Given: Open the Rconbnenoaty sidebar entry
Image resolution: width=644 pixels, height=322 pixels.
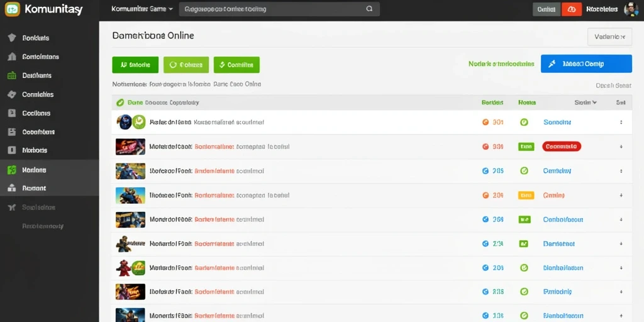Looking at the screenshot, I should [43, 226].
